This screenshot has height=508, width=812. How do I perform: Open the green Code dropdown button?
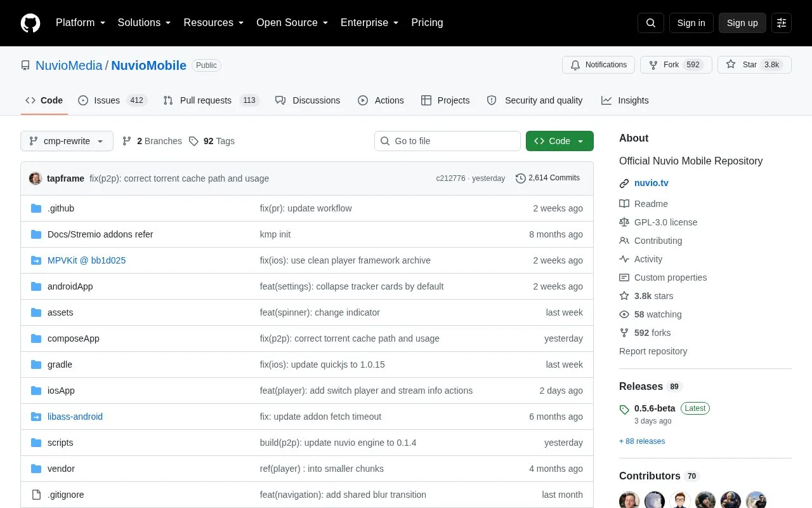[x=560, y=141]
